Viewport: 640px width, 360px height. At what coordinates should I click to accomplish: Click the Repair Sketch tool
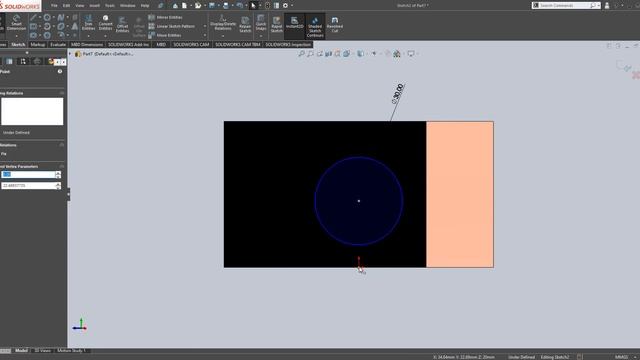(245, 24)
